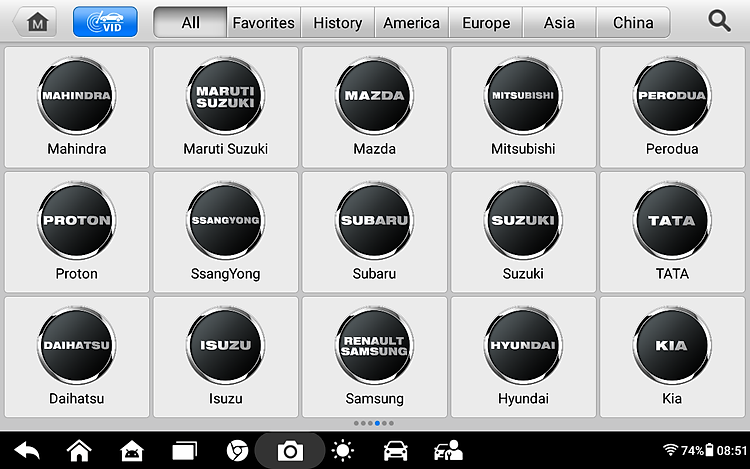This screenshot has height=469, width=750.
Task: Check Wi-Fi status icon
Action: click(x=671, y=450)
